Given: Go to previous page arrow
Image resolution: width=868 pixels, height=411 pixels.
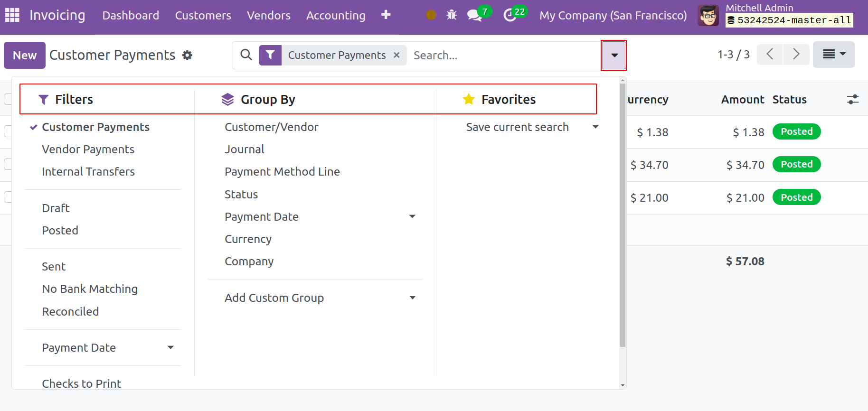Looking at the screenshot, I should tap(770, 55).
